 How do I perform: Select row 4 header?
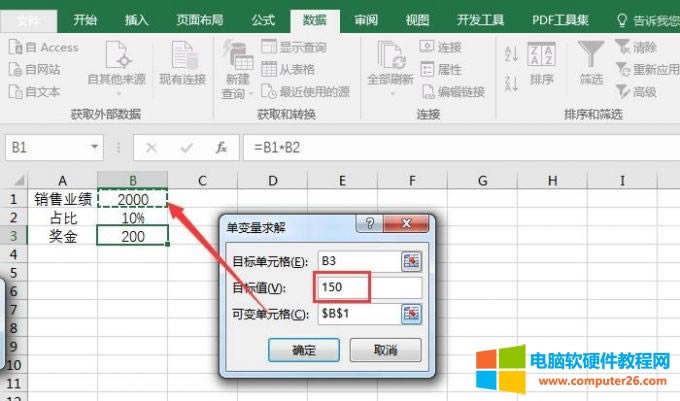point(13,254)
